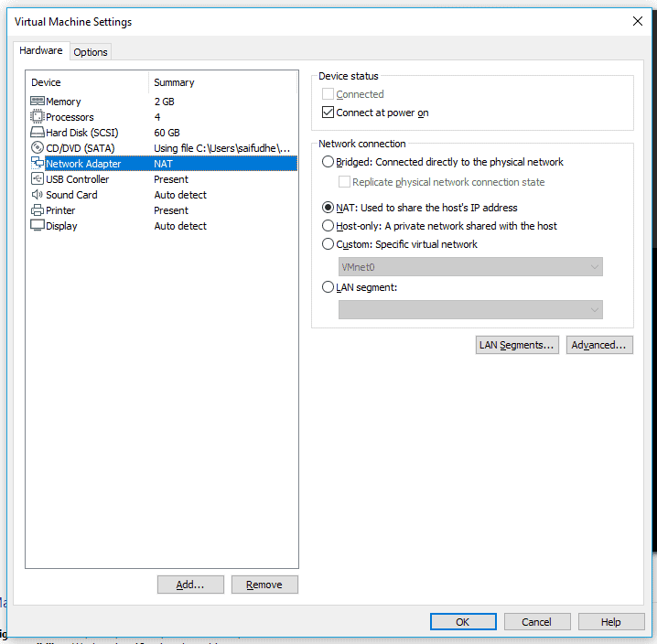Click Present summary for USB Controller
657x644 pixels.
(171, 179)
